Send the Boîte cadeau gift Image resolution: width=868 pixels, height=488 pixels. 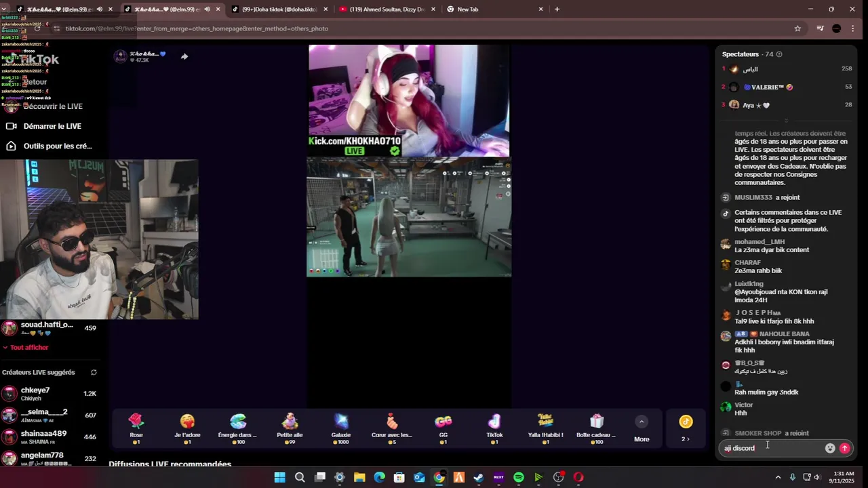coord(596,429)
